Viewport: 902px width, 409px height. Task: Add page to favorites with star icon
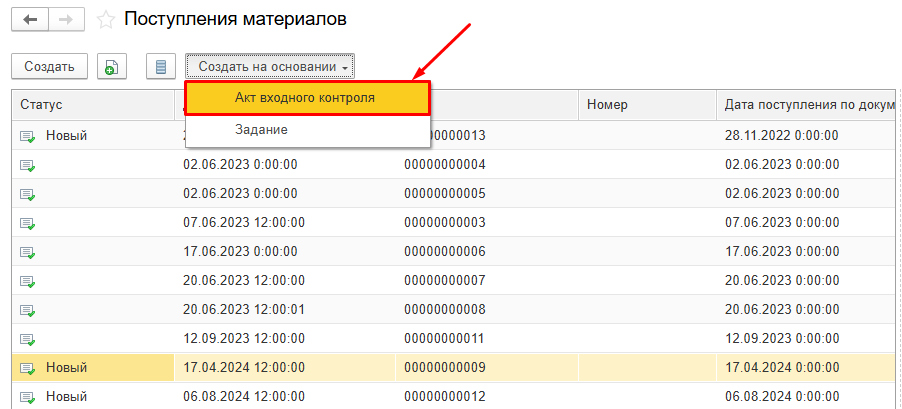pos(105,19)
